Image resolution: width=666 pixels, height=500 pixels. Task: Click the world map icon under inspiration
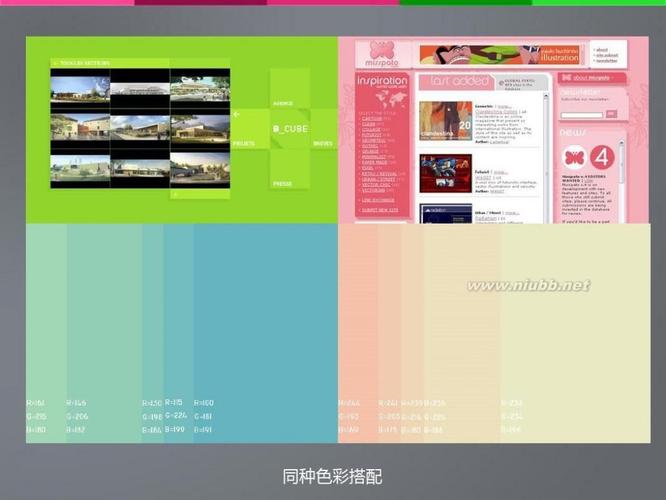click(x=391, y=100)
